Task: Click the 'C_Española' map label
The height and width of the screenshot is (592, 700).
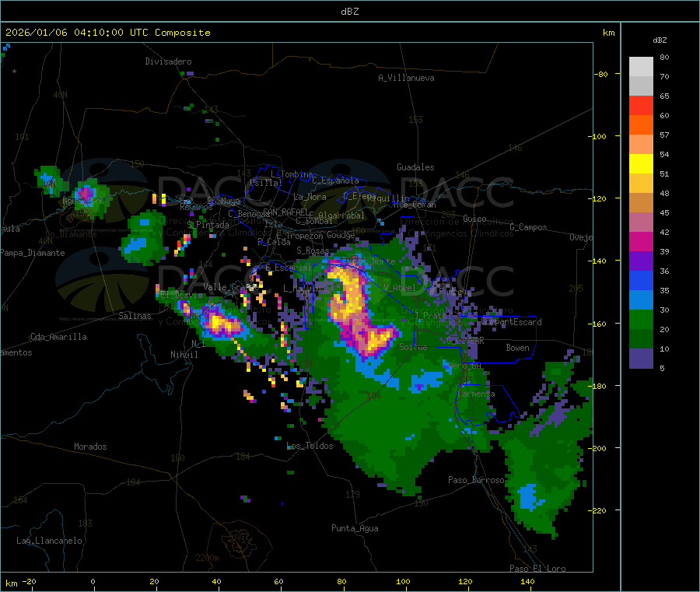Action: point(336,180)
